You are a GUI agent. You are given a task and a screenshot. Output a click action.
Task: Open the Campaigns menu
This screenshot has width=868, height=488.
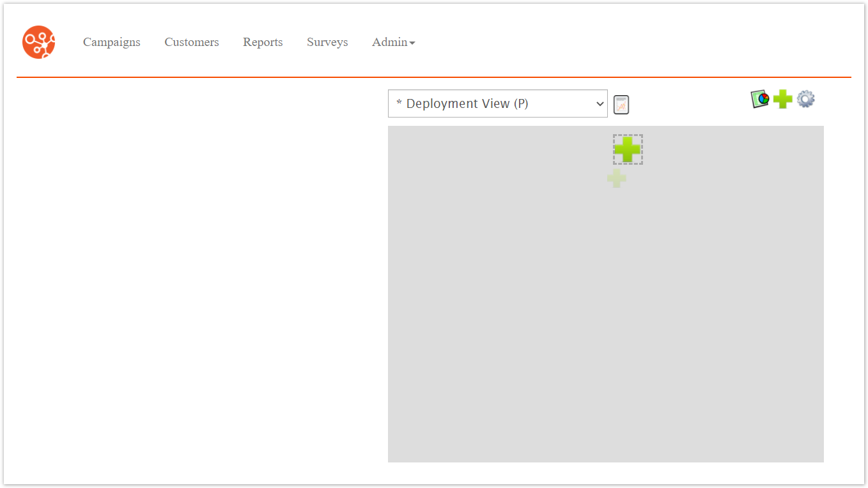tap(111, 42)
